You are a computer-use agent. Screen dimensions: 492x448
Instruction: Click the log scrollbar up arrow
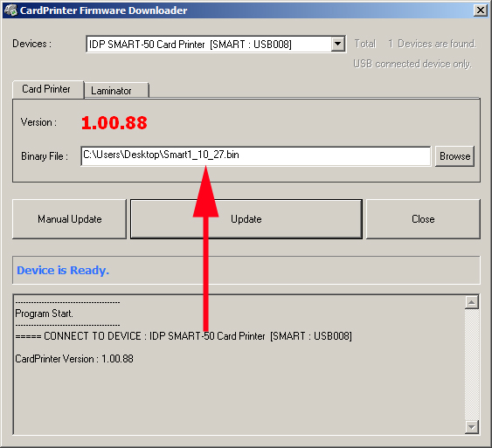click(x=472, y=302)
